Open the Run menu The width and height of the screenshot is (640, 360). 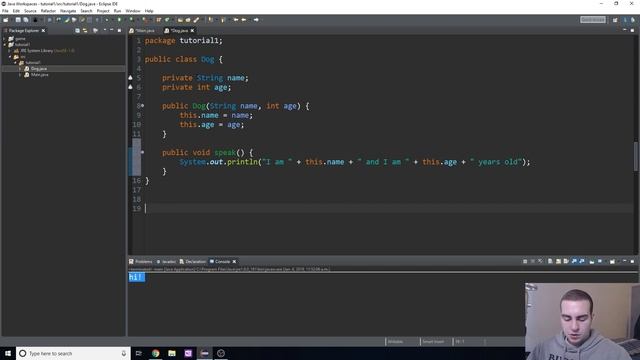117,11
